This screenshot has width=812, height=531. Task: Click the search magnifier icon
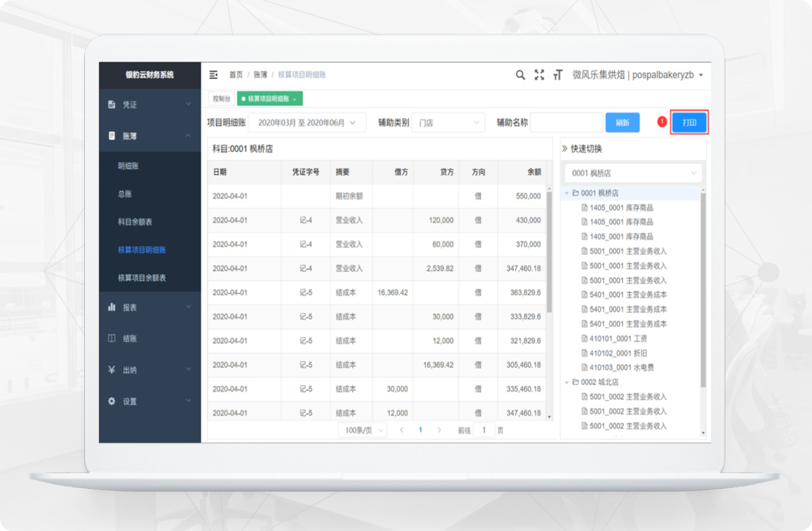click(x=520, y=75)
